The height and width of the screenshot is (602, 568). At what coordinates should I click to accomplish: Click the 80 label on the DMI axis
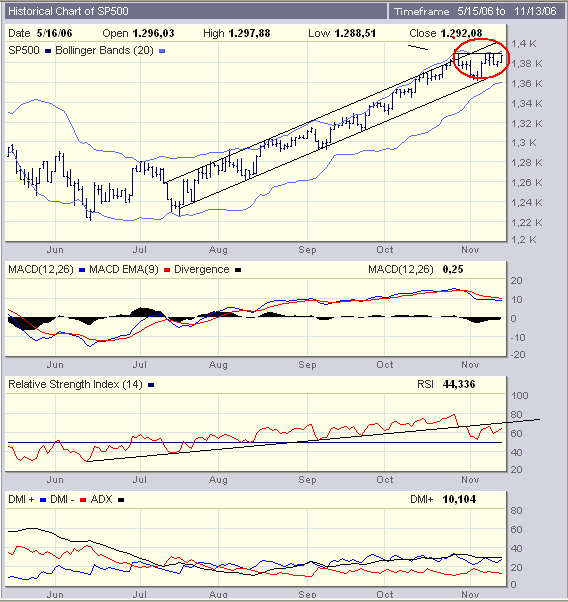517,511
